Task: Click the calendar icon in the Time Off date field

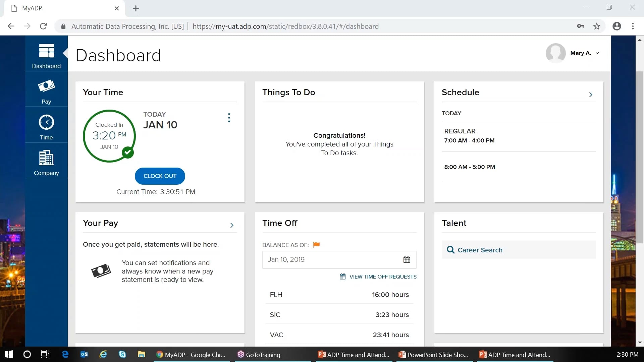Action: [x=407, y=259]
